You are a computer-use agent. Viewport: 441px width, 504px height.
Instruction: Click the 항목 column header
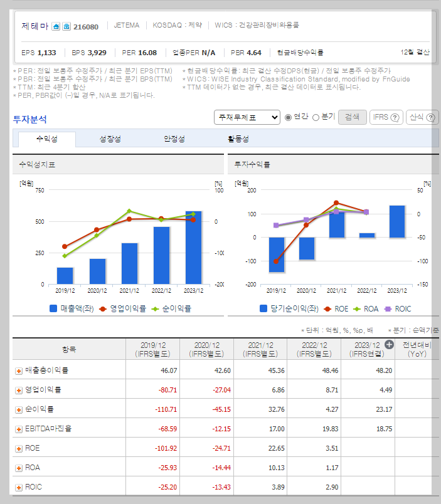[x=69, y=349]
